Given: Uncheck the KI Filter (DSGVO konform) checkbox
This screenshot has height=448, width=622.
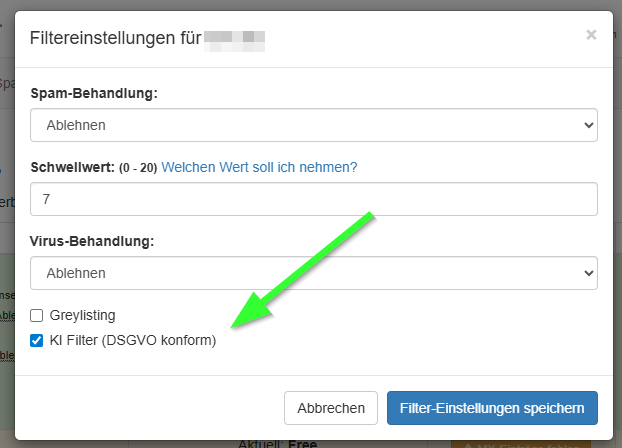Looking at the screenshot, I should pos(37,340).
